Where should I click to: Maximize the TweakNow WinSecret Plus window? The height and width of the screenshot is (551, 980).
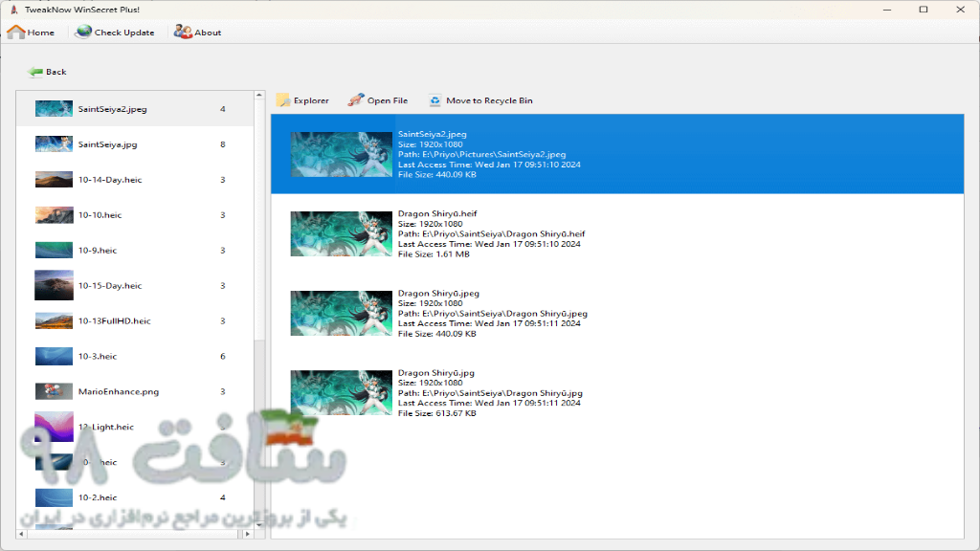tap(924, 10)
